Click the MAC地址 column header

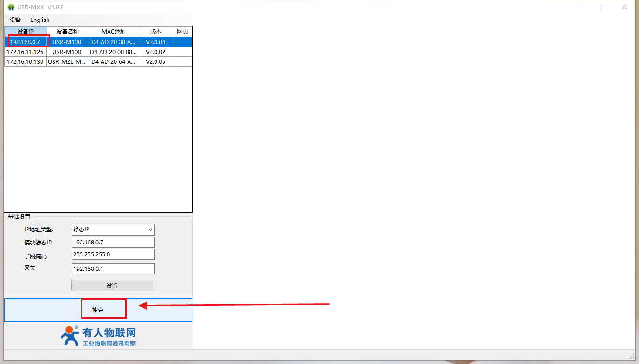point(114,32)
